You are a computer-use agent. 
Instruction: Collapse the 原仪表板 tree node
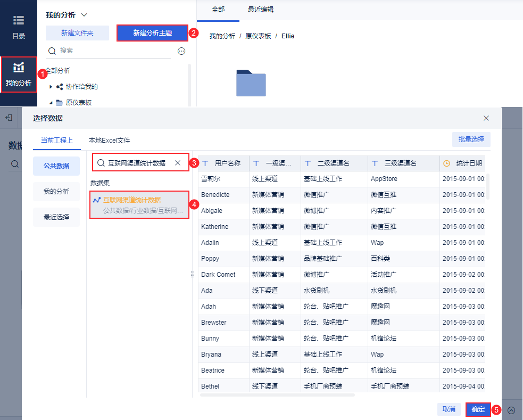[x=51, y=103]
